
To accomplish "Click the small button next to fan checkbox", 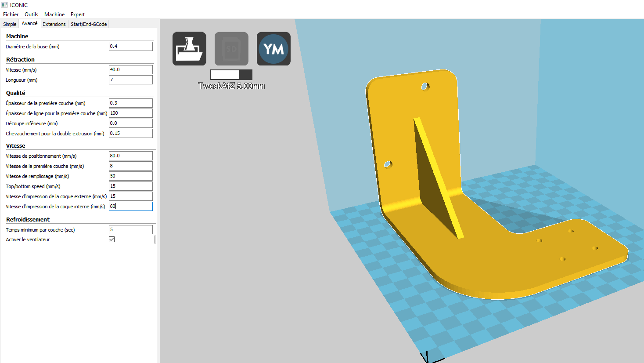I will coord(155,240).
